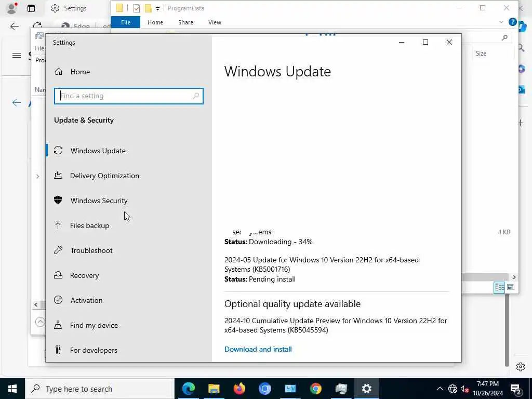Open the View tab in File Explorer
The image size is (532, 399).
(215, 22)
